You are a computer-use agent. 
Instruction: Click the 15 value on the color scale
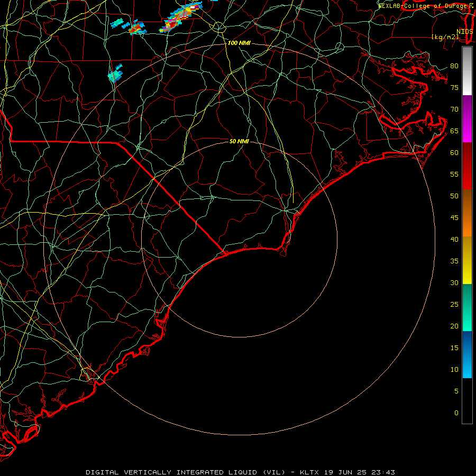point(454,348)
